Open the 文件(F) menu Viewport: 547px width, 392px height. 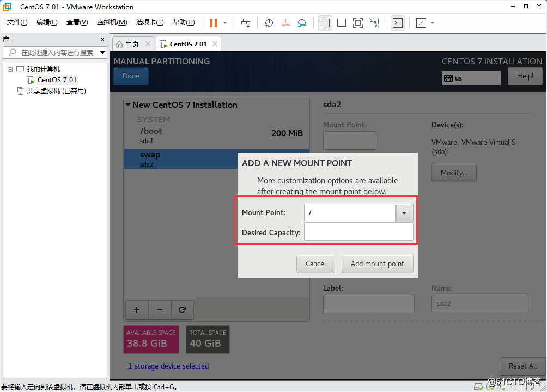[x=17, y=22]
